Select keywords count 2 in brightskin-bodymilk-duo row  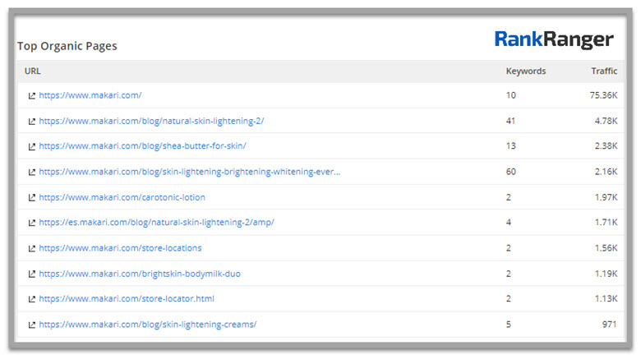pos(509,274)
